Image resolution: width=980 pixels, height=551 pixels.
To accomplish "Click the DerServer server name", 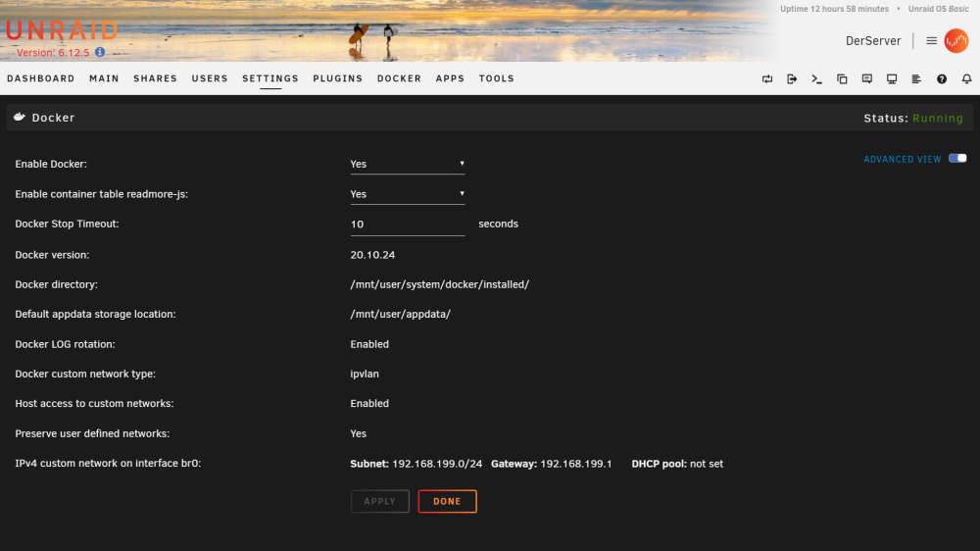I will tap(873, 40).
